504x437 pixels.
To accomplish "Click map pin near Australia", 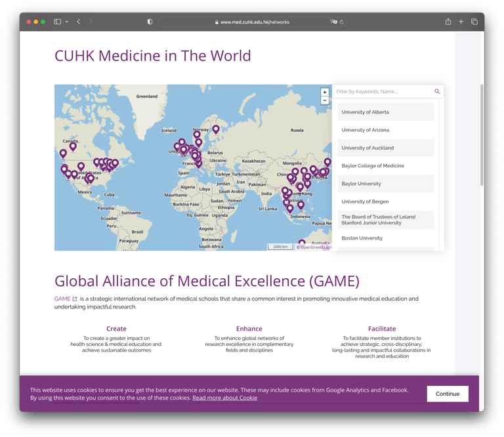I will 302,243.
